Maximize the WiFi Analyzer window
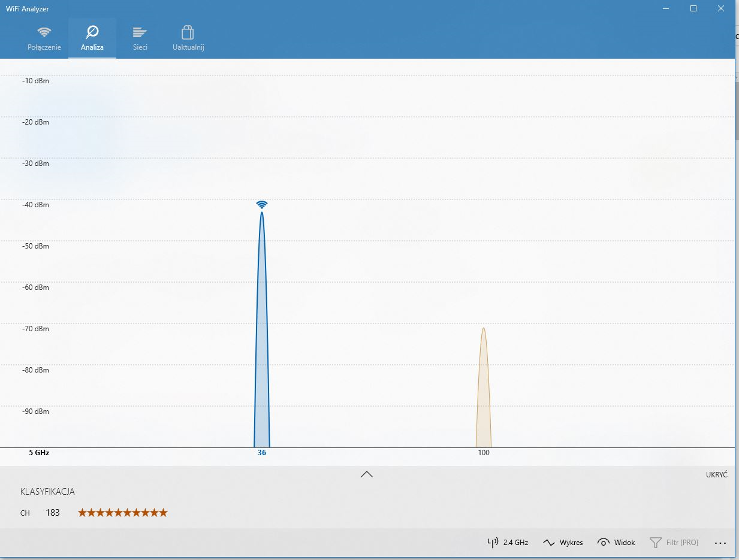Viewport: 739px width, 560px height. pos(693,8)
